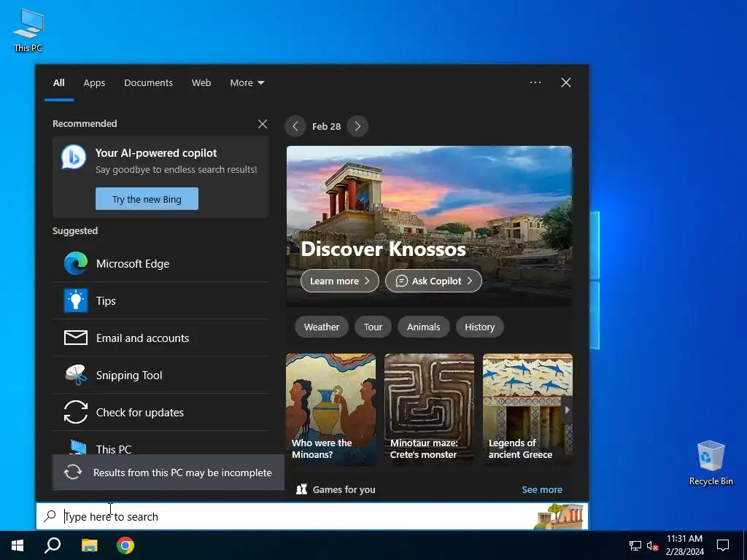The width and height of the screenshot is (747, 560).
Task: Go to next day after Feb 28
Action: coord(357,126)
